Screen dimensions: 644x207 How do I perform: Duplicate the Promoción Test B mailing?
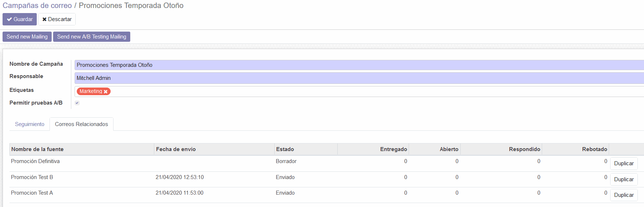pos(624,179)
